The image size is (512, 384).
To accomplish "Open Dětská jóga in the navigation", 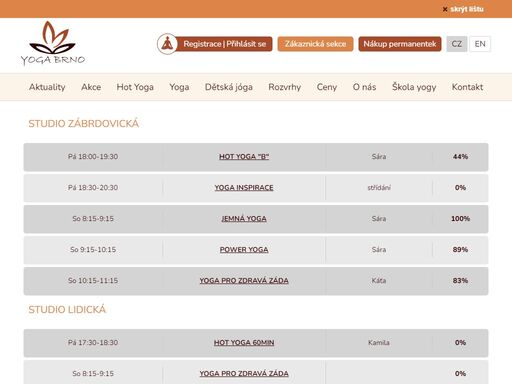I will point(229,87).
